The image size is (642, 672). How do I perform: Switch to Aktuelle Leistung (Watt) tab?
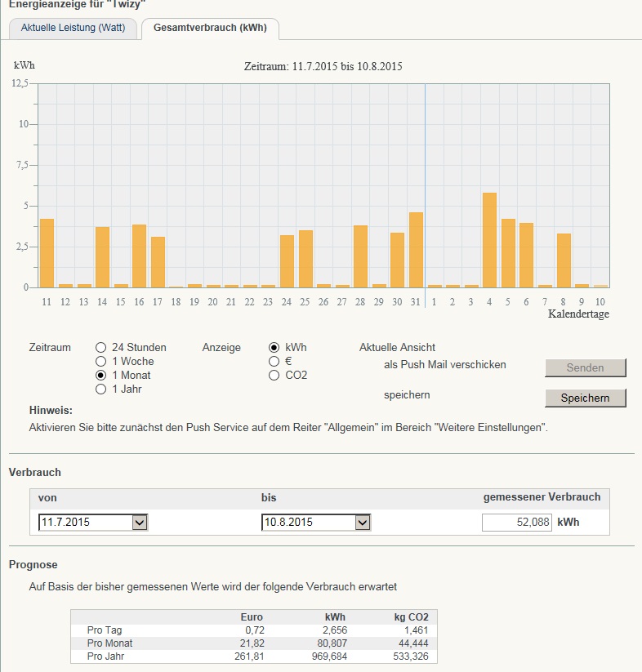73,28
